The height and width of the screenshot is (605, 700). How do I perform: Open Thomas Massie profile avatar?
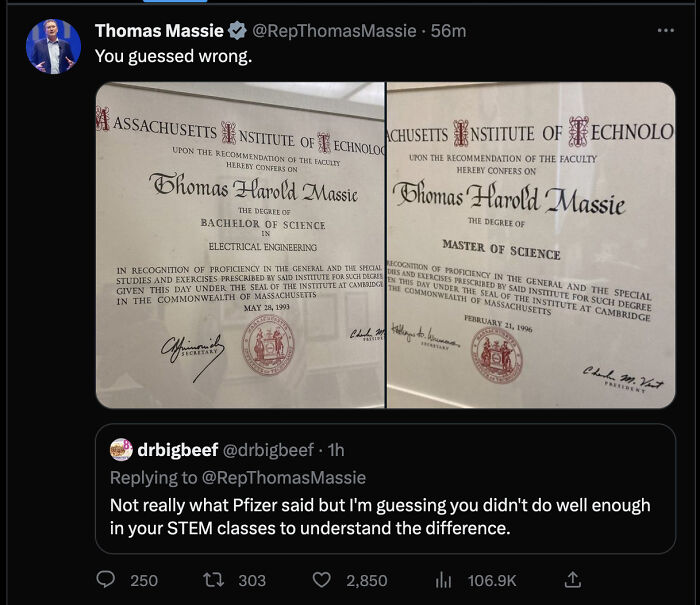point(53,46)
